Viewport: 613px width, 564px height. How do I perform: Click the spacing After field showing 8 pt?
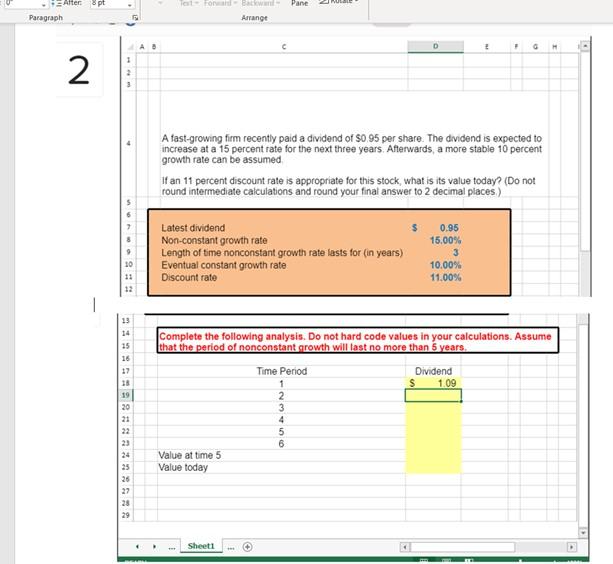[109, 4]
